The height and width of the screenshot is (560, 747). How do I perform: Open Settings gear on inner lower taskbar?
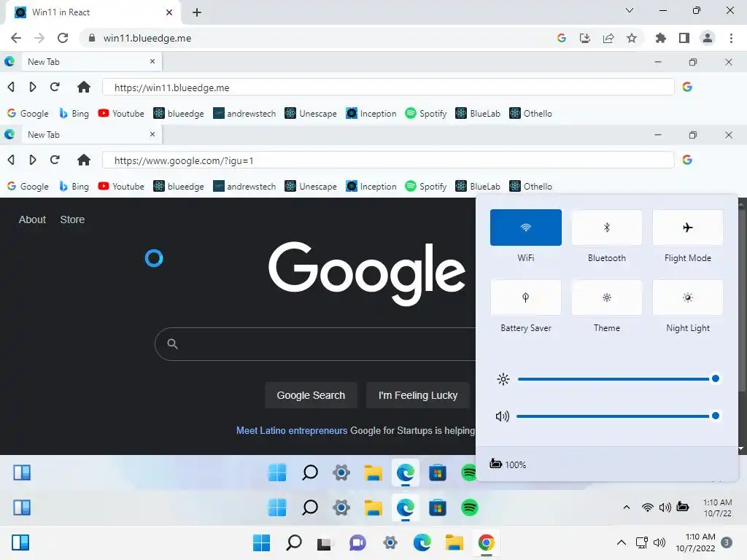pos(341,507)
